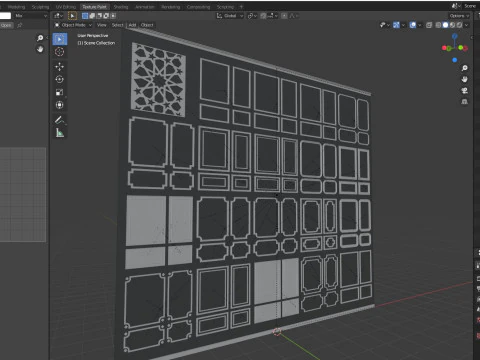Toggle X-ray mode
Image resolution: width=480 pixels, height=360 pixels.
(x=429, y=25)
